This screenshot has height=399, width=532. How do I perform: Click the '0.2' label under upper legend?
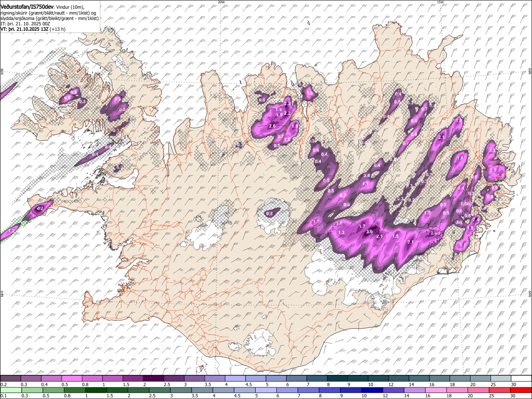click(x=3, y=384)
